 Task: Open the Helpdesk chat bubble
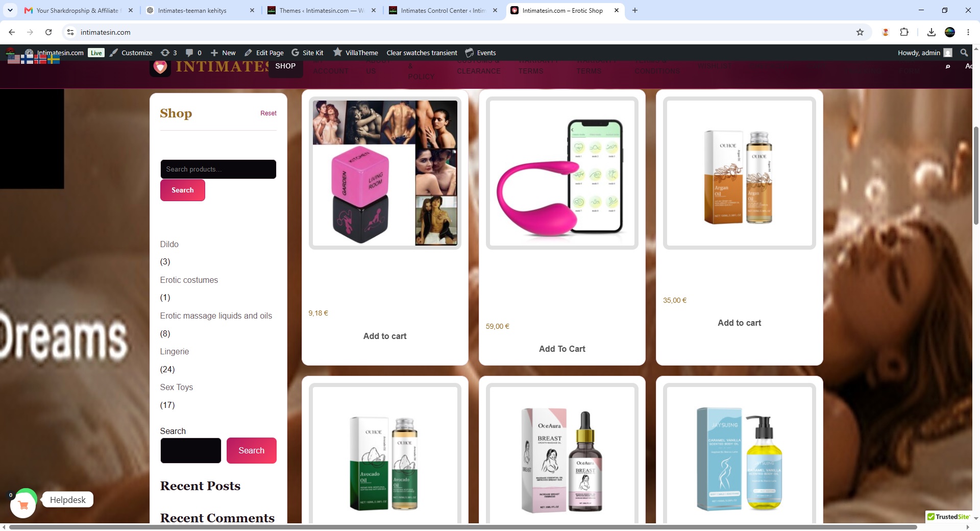(x=67, y=500)
